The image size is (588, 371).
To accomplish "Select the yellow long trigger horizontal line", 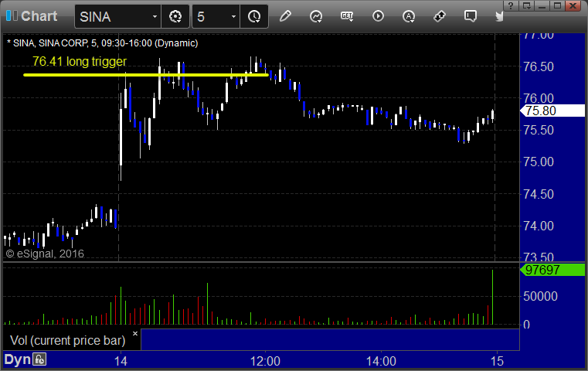I will tap(146, 75).
